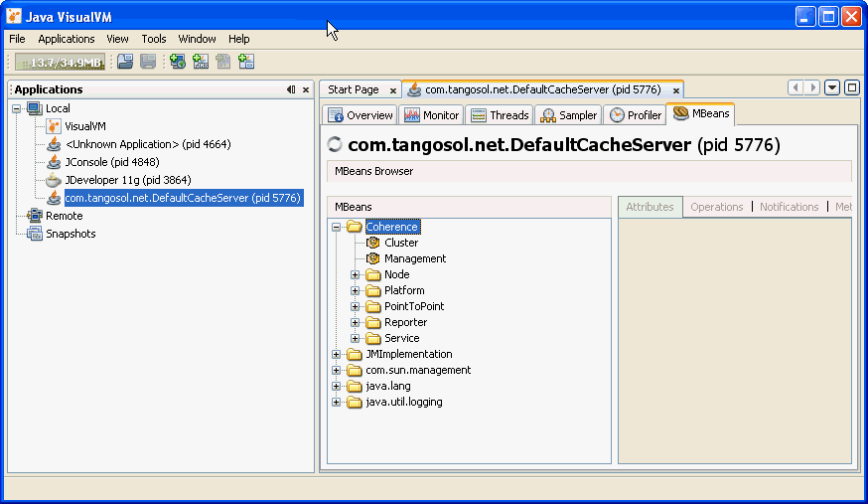Click the Load Snapshot toolbar icon
This screenshot has height=504, width=868.
click(125, 62)
